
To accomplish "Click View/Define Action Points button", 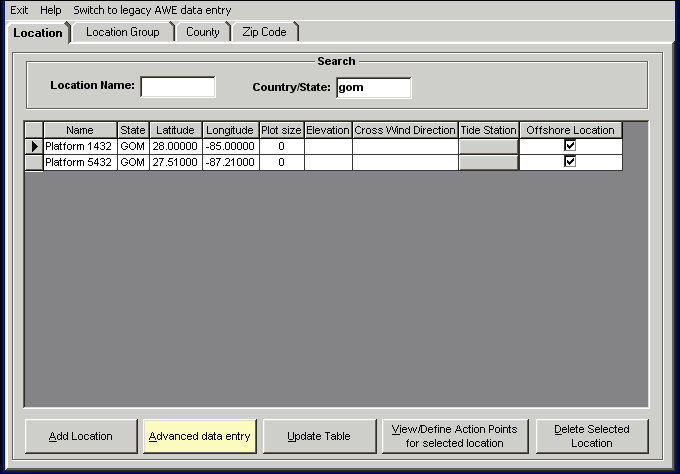I will 455,436.
